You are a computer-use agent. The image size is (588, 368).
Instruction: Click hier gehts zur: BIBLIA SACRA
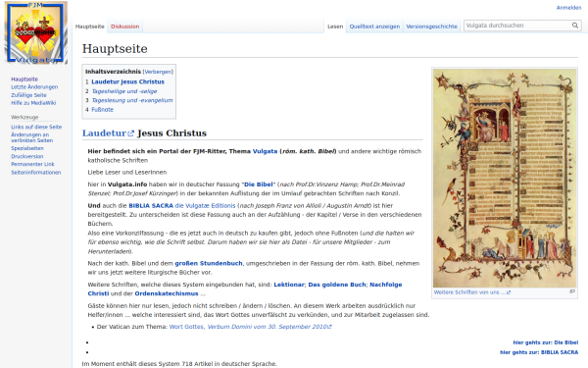pos(539,352)
